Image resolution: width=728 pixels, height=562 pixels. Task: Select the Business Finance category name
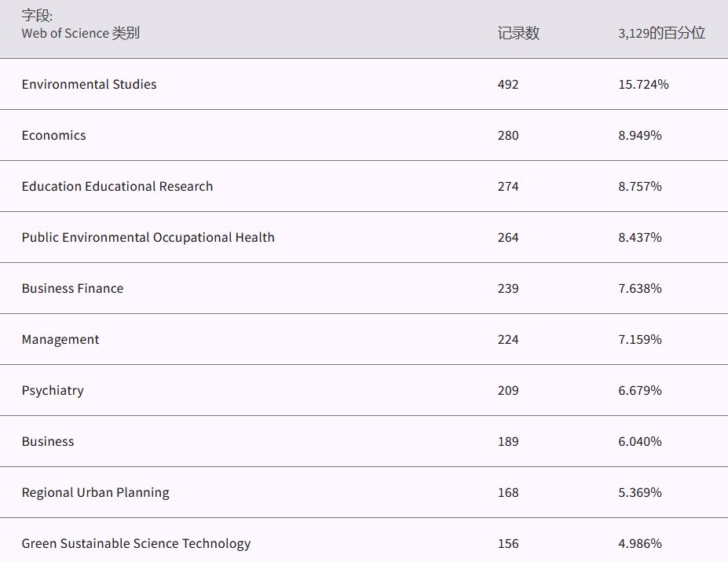72,289
